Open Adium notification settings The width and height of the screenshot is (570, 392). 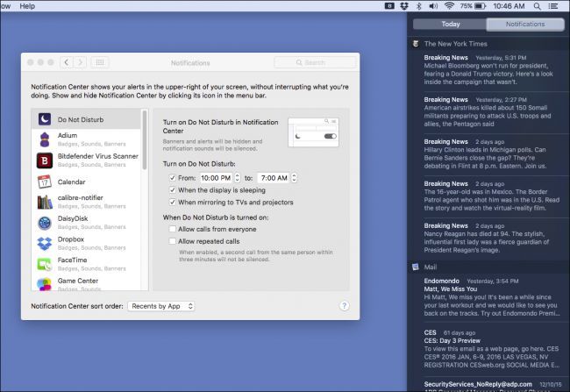pyautogui.click(x=86, y=139)
